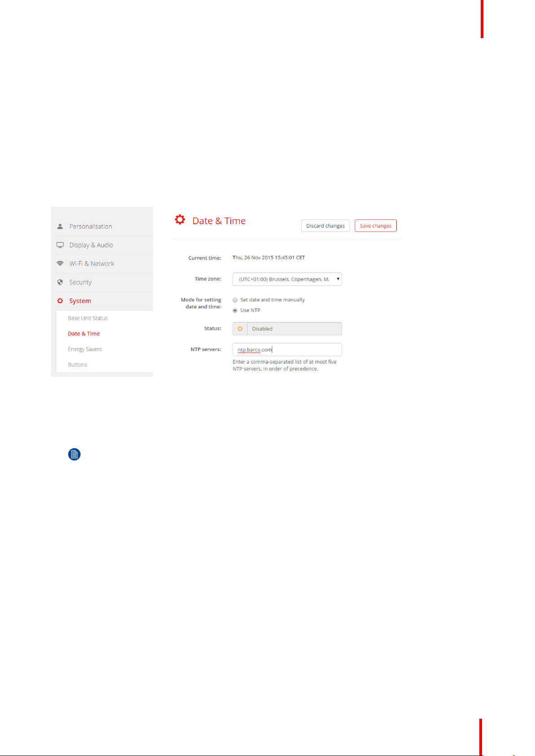Image resolution: width=535 pixels, height=756 pixels.
Task: Select the Use NTP radio button
Action: (x=235, y=310)
